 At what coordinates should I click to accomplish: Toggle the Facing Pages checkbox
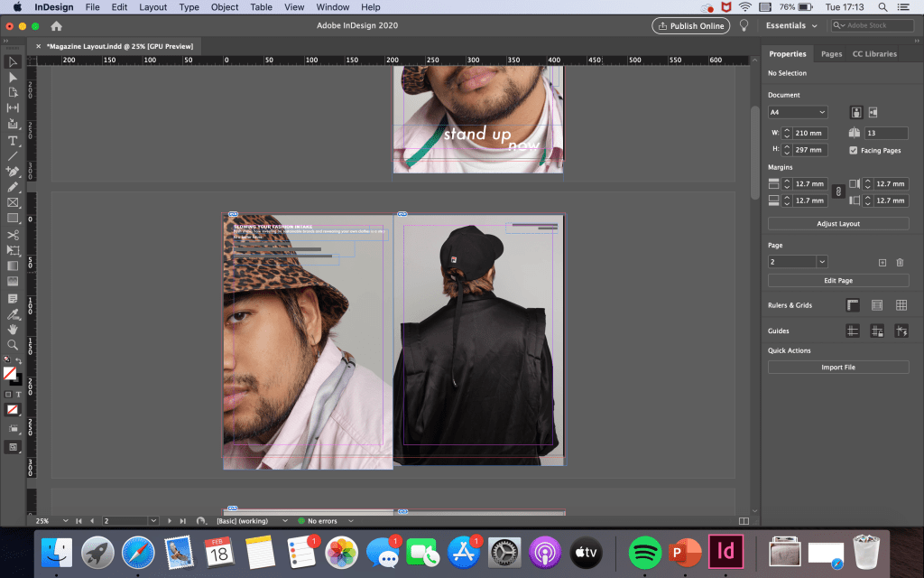pos(854,150)
